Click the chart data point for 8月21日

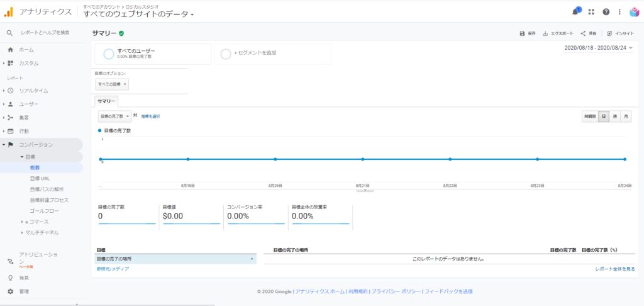[x=363, y=159]
